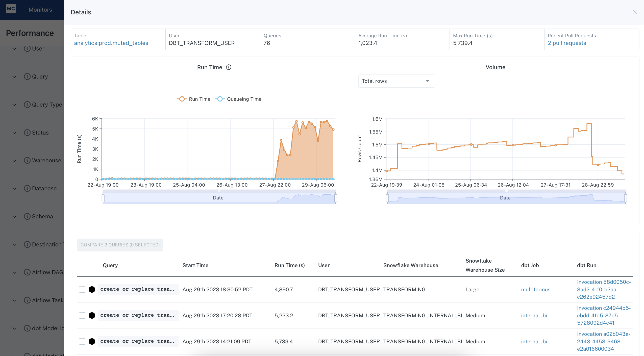Click info icon next to Query Type
The image size is (644, 356).
click(x=27, y=105)
